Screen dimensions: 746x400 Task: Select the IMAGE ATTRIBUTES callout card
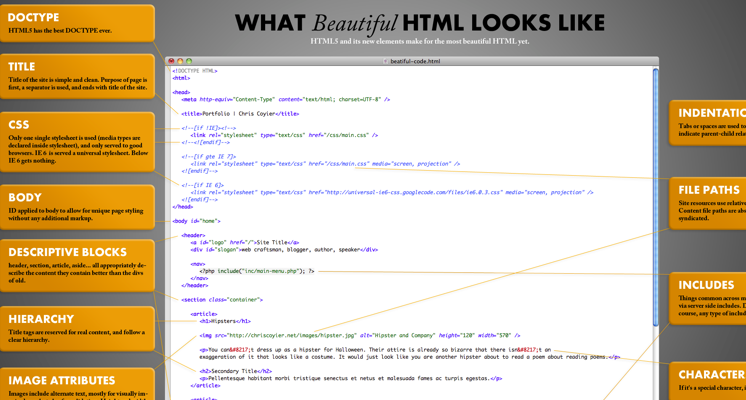point(77,384)
